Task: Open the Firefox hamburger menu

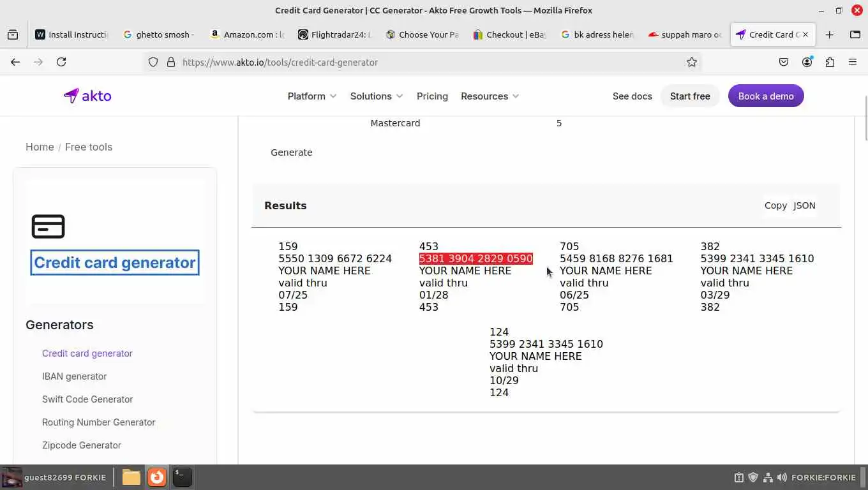Action: tap(853, 62)
